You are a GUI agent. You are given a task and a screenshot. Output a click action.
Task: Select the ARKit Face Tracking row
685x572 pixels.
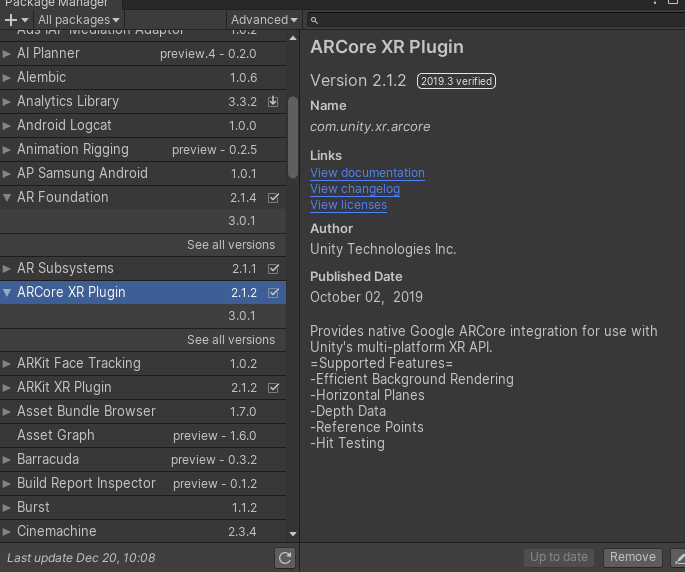[143, 364]
